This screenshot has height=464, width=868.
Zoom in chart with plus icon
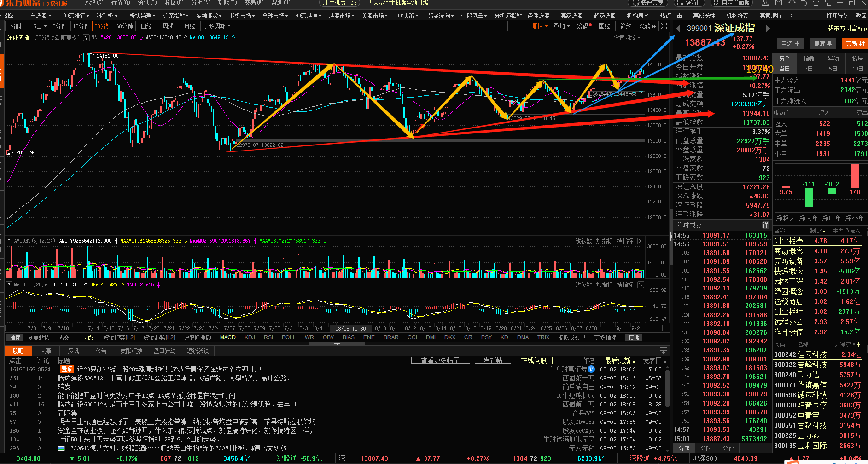pos(513,26)
